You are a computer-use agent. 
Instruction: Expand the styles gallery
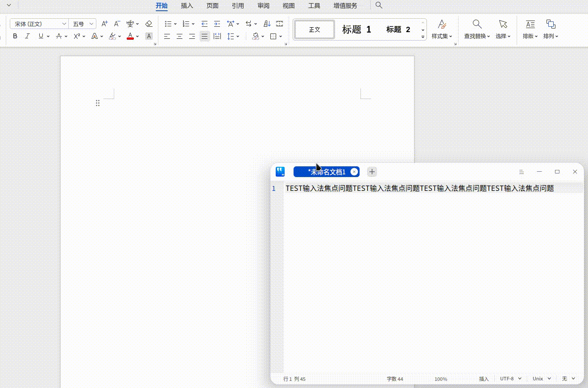pos(423,37)
